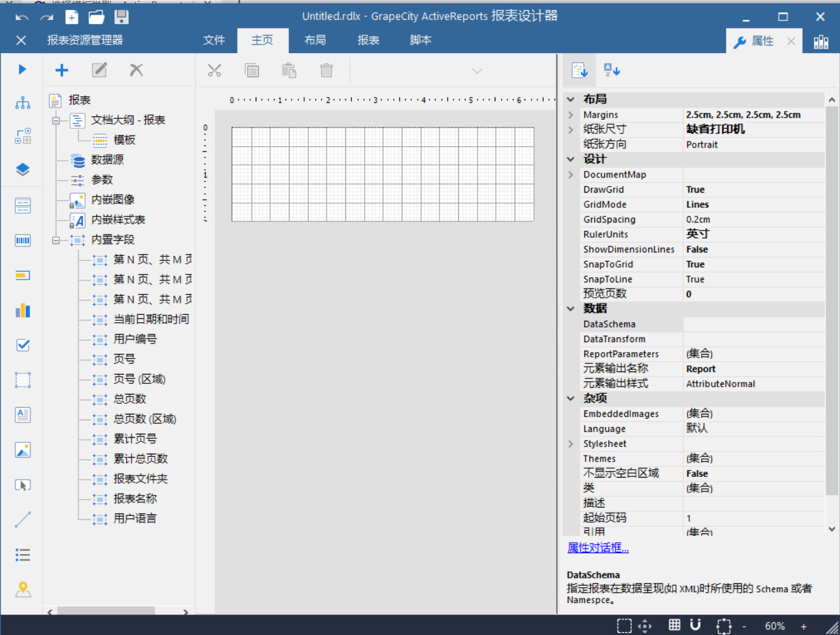This screenshot has width=840, height=635.
Task: Click the Undo arrow in title bar
Action: (22, 17)
